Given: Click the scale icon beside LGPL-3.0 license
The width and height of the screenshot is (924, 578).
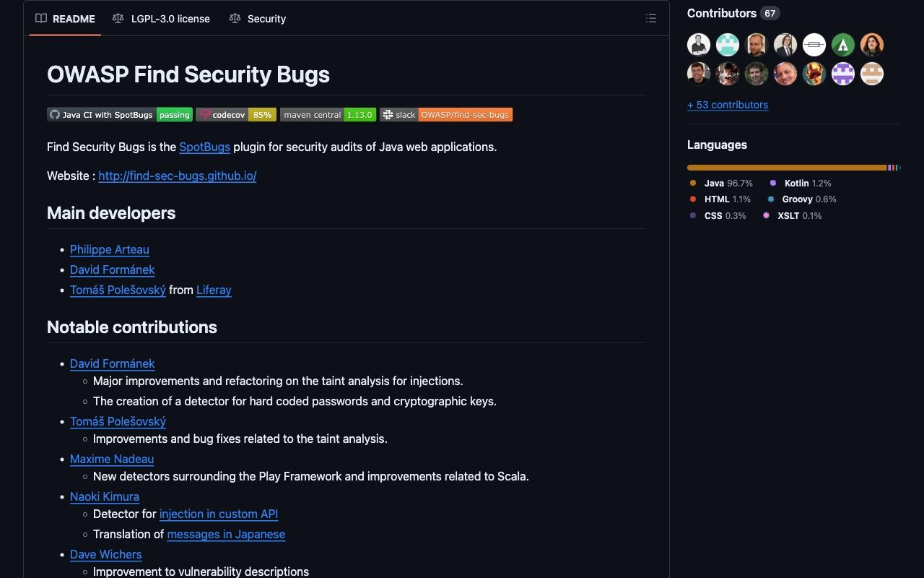Looking at the screenshot, I should tap(118, 19).
